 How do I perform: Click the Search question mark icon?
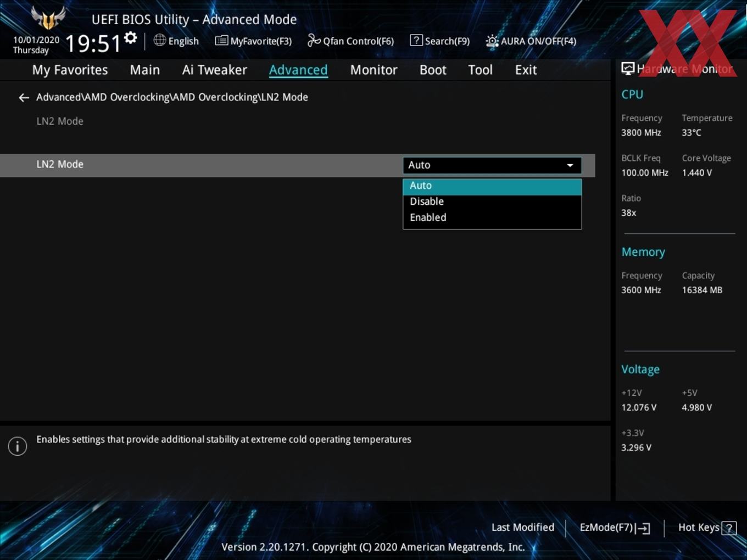point(416,40)
